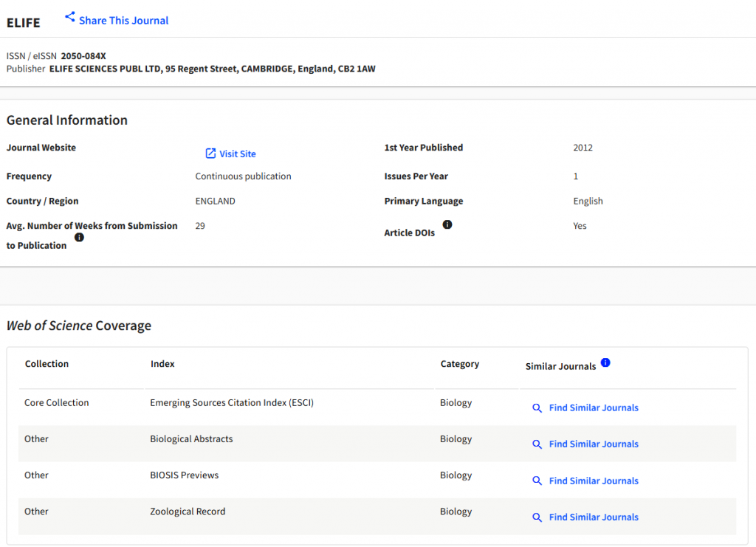Click the Category column header
The width and height of the screenshot is (756, 547).
[459, 364]
